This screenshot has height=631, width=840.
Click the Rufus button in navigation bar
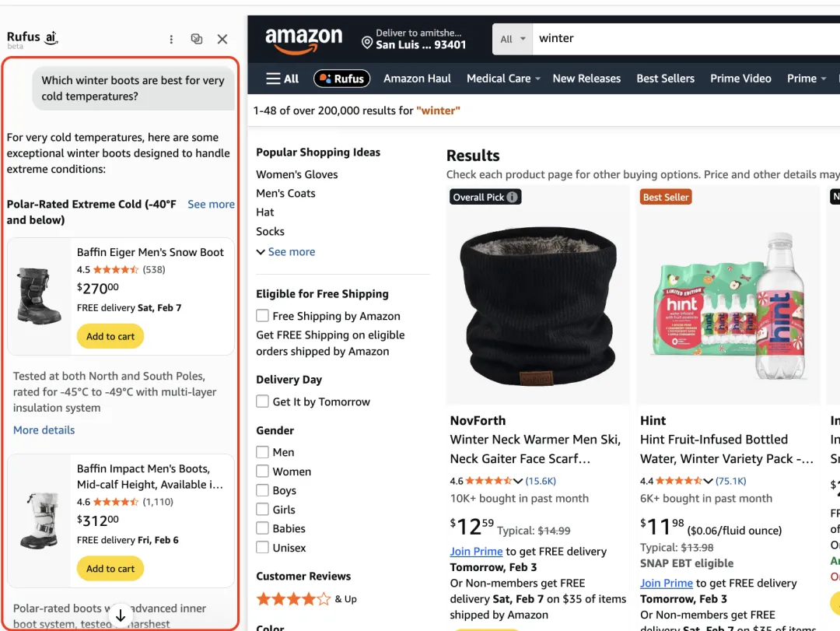point(341,79)
